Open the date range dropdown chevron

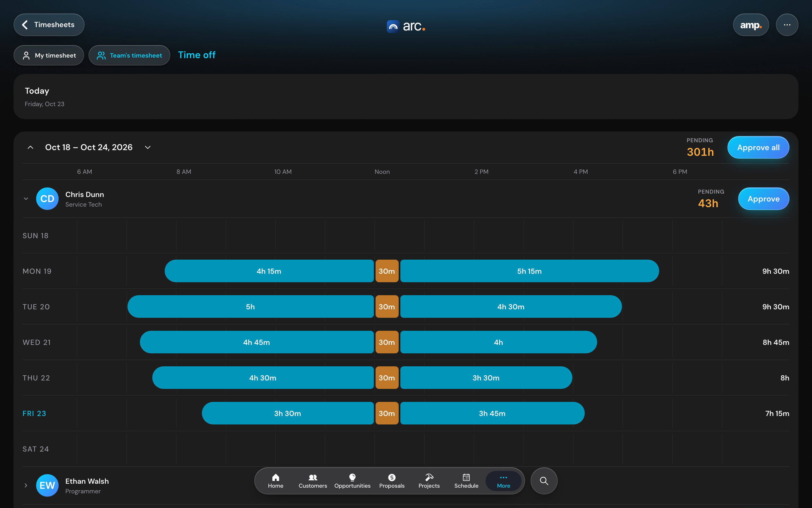click(x=148, y=148)
